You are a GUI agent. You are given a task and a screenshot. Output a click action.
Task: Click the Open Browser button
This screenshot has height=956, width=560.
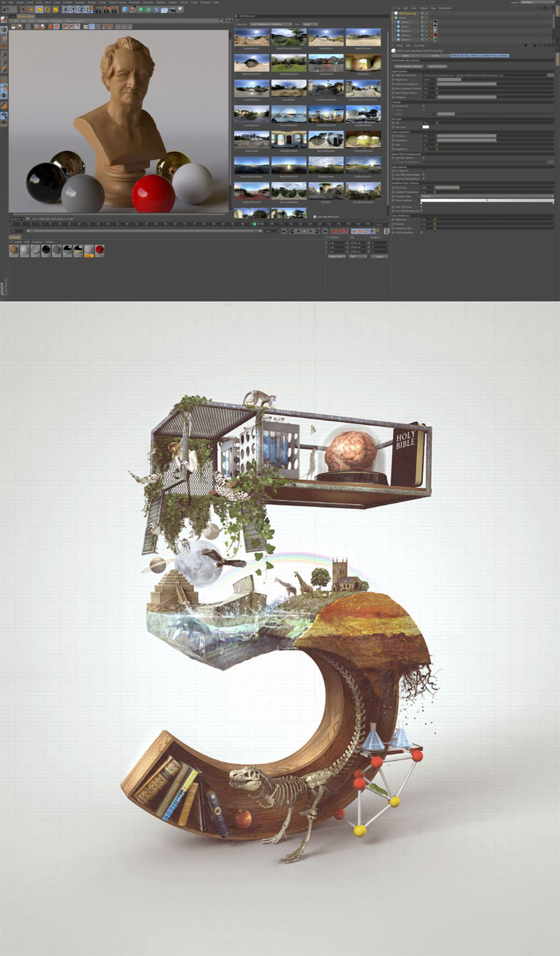[x=437, y=66]
